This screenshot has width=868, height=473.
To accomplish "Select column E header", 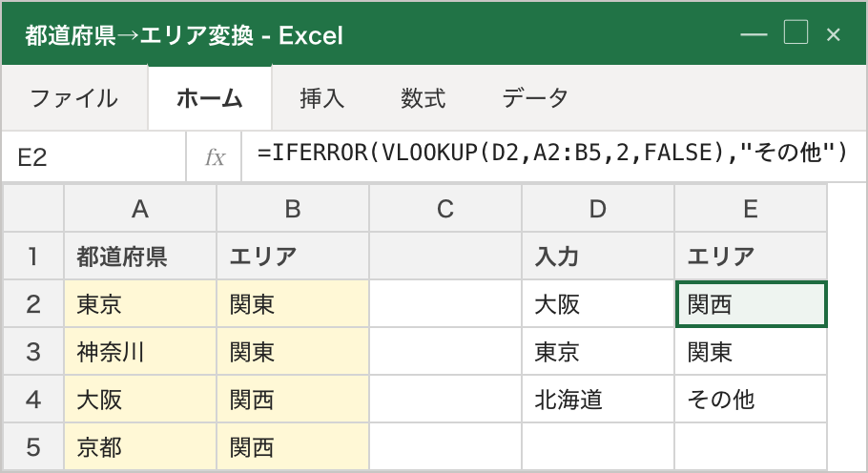I will coord(751,209).
